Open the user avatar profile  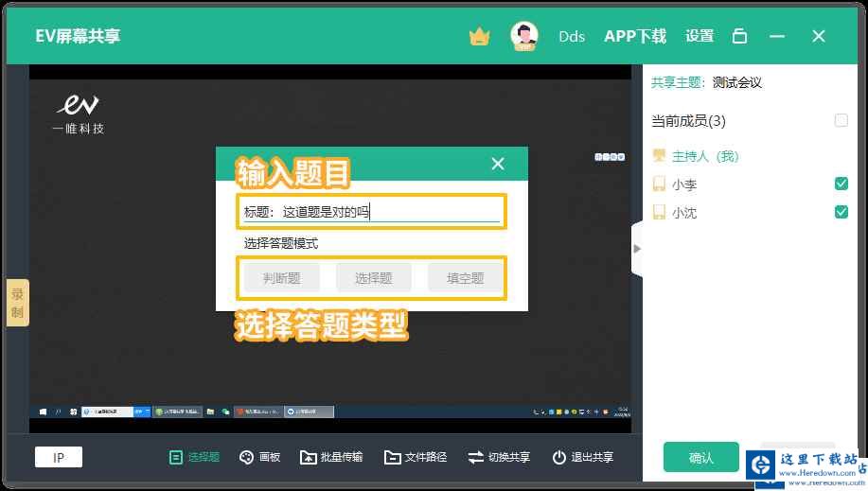click(x=523, y=36)
